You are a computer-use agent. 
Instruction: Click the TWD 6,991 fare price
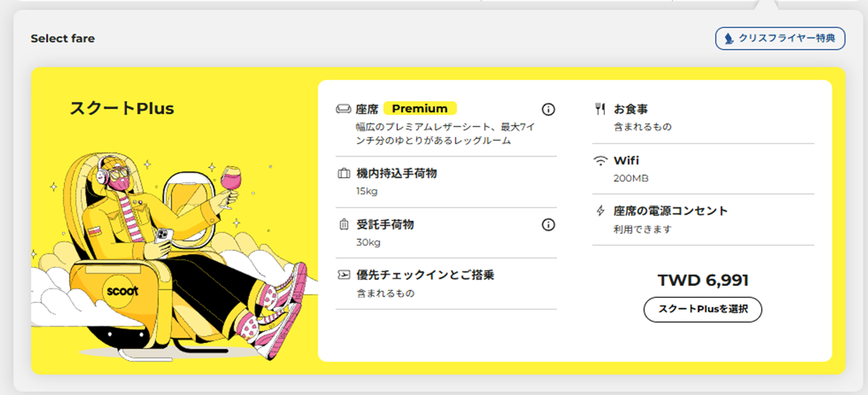[x=703, y=280]
